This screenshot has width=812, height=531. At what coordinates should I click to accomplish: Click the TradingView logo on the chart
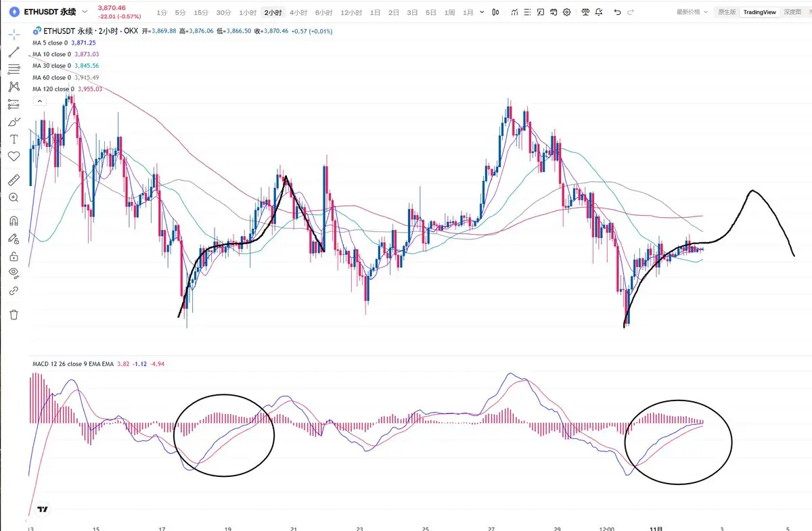pyautogui.click(x=43, y=510)
